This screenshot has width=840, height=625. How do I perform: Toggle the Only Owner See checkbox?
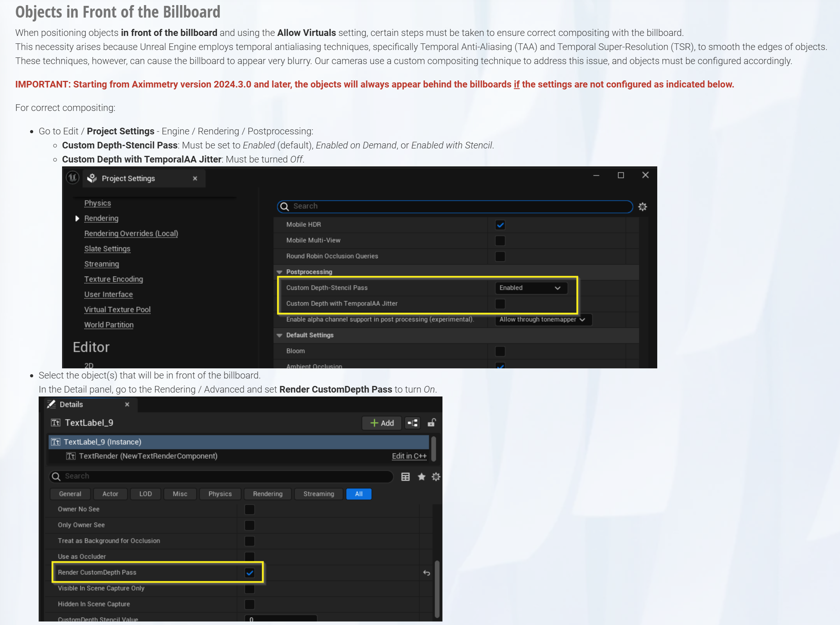pyautogui.click(x=250, y=525)
